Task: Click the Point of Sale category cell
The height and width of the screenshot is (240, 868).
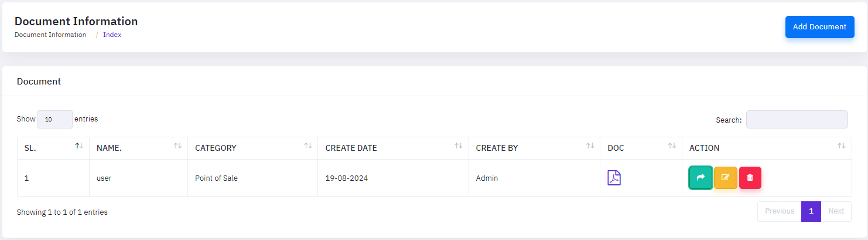Action: (x=216, y=178)
